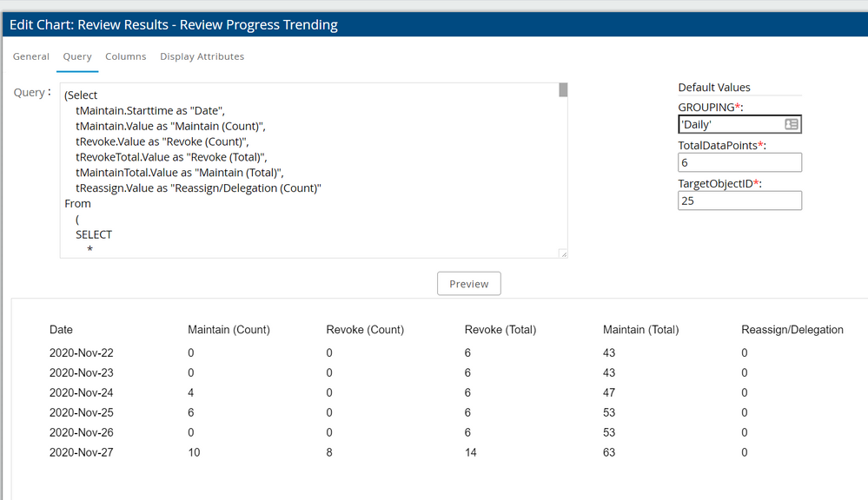Screen dimensions: 868x500
Task: Click the Query text area scrollbar thumb
Action: 563,89
